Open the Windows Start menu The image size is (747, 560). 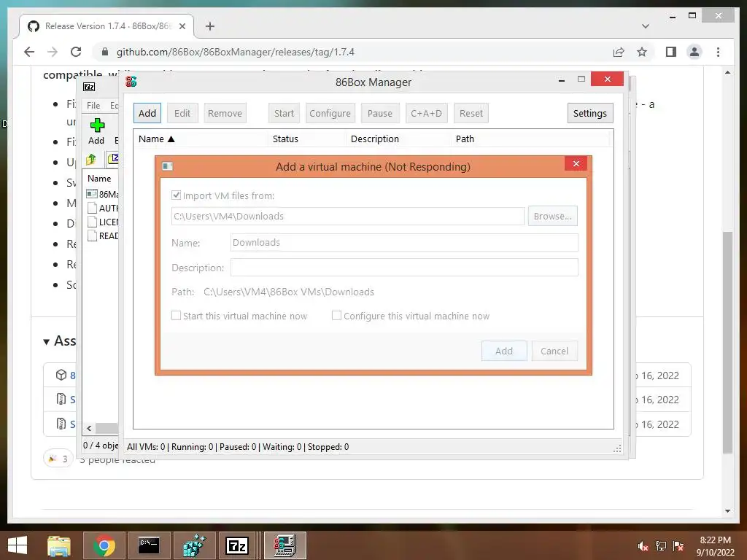tap(18, 545)
